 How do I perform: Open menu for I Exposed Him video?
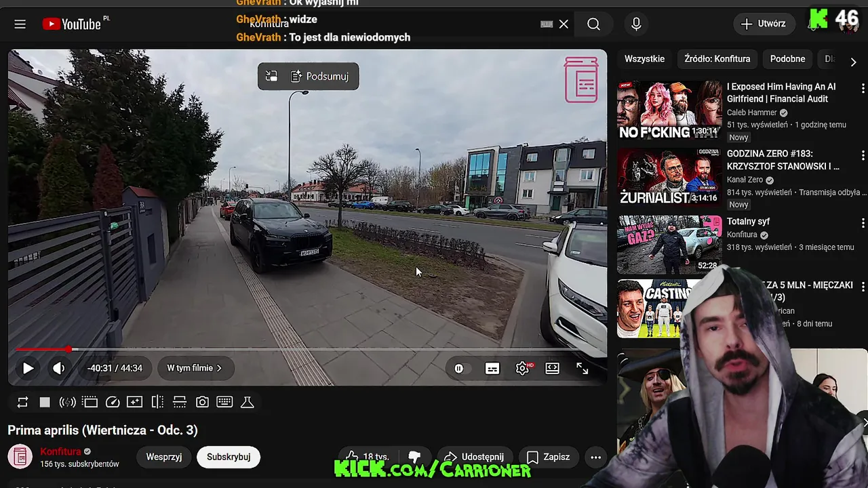[x=863, y=89]
